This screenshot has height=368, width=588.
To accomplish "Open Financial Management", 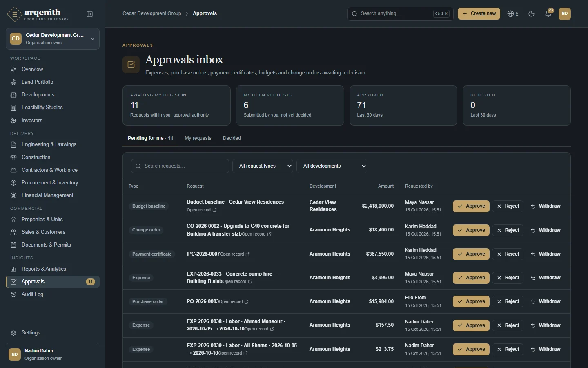I will point(53,195).
